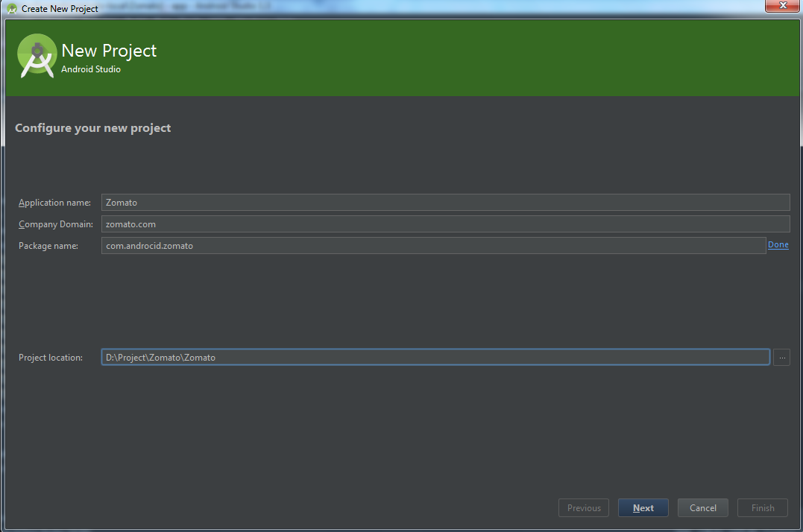The width and height of the screenshot is (803, 532).
Task: Close the Create New Project window
Action: point(783,6)
